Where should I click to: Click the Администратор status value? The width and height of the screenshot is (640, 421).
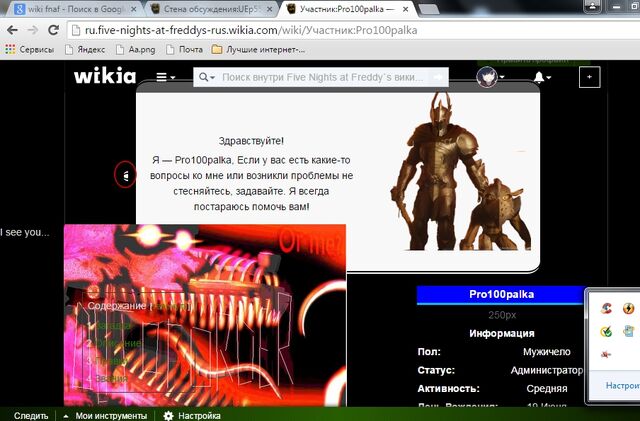[547, 370]
